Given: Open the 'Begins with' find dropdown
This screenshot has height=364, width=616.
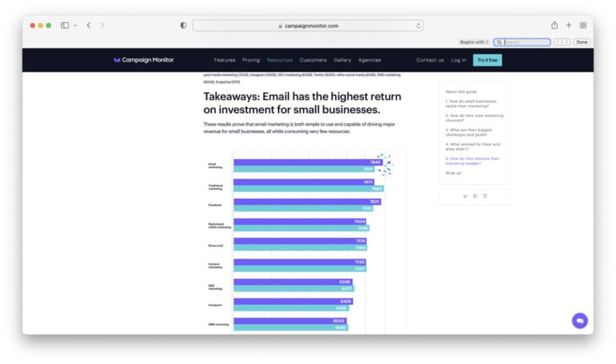Looking at the screenshot, I should point(474,42).
